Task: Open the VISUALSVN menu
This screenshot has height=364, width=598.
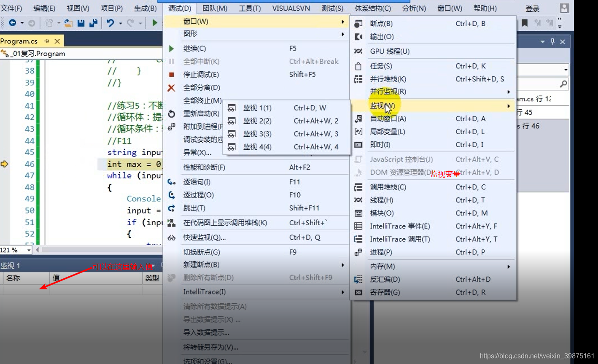Action: [x=291, y=8]
